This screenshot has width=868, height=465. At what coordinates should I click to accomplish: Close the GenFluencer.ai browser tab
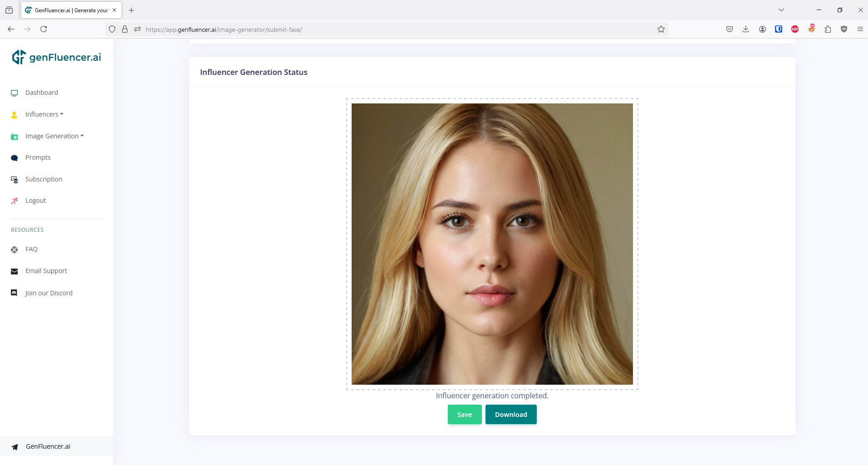114,10
